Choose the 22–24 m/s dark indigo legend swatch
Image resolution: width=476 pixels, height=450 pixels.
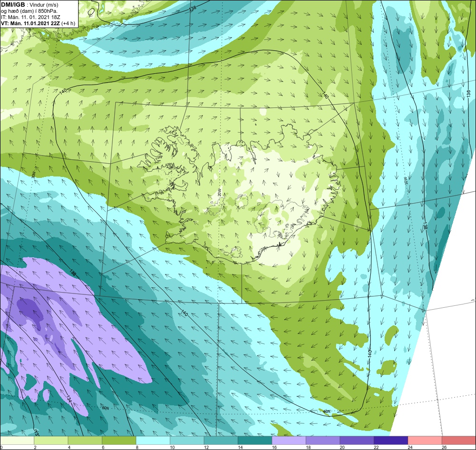391,440
